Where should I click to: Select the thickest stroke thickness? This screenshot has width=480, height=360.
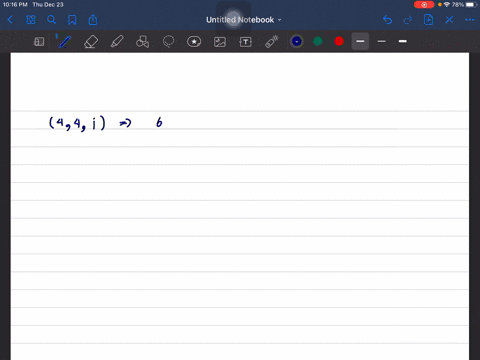coord(403,41)
